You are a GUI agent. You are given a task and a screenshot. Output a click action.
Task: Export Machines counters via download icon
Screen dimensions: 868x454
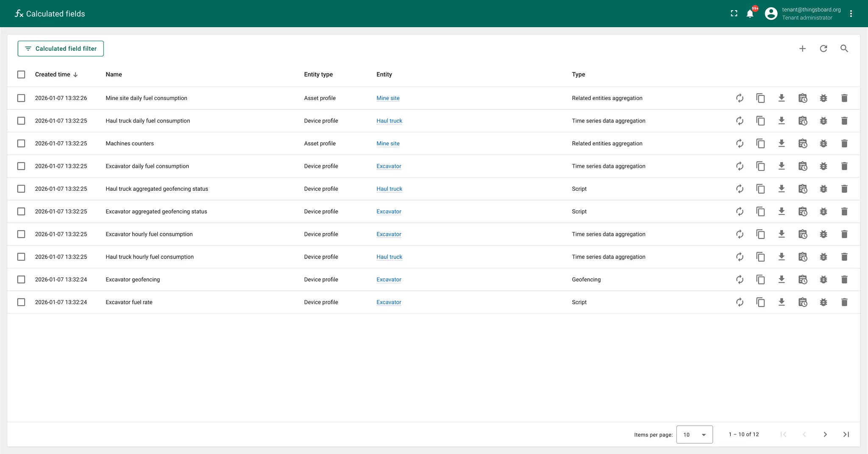point(782,143)
